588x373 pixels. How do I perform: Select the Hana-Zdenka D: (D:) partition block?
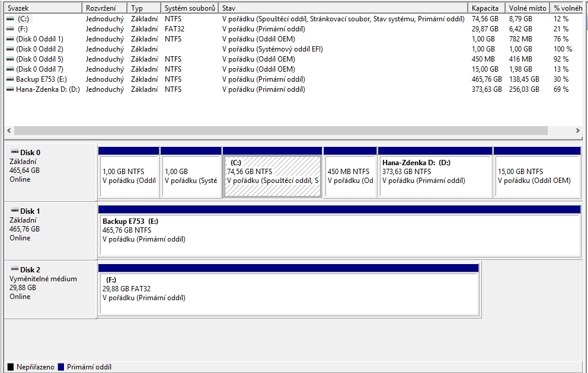click(x=435, y=173)
